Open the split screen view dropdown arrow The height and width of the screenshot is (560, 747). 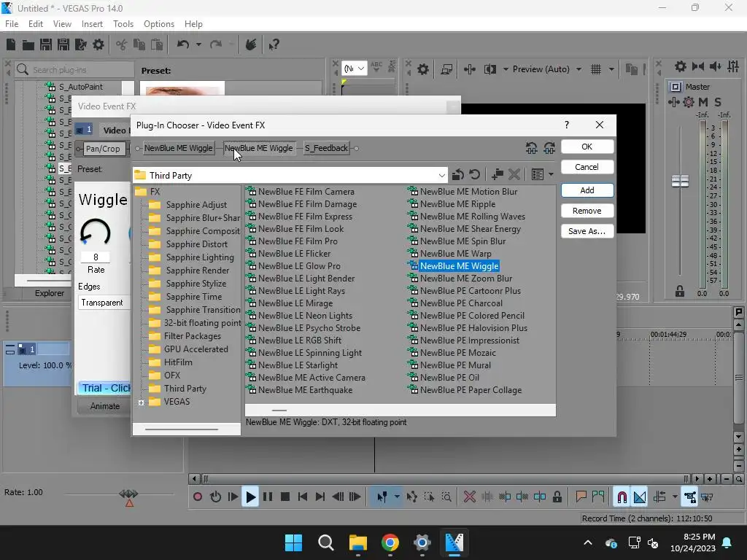pos(506,69)
